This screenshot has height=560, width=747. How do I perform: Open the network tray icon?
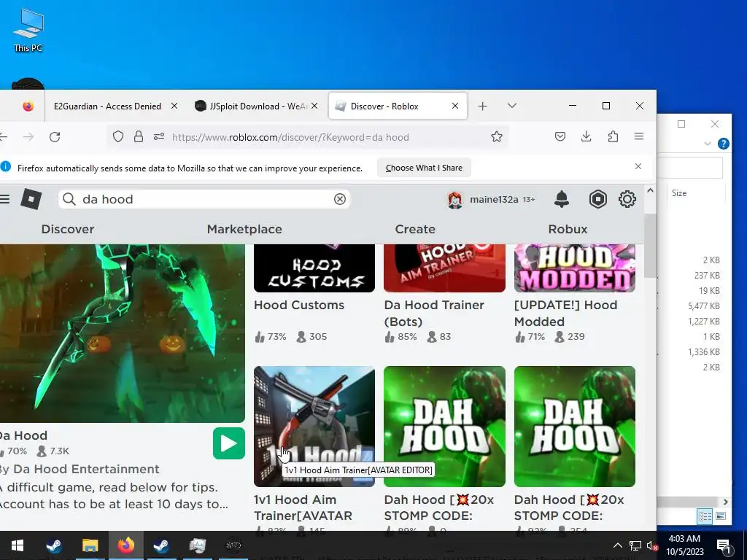coord(635,545)
